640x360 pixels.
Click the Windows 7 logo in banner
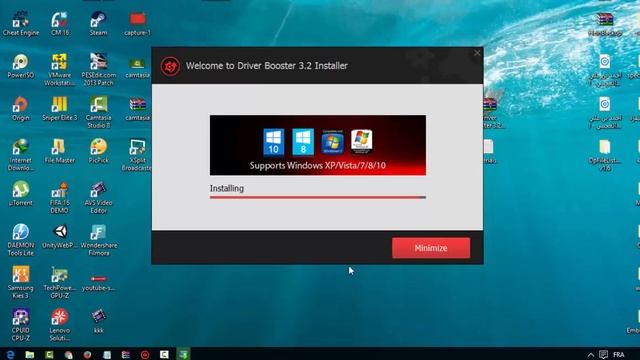tap(332, 142)
